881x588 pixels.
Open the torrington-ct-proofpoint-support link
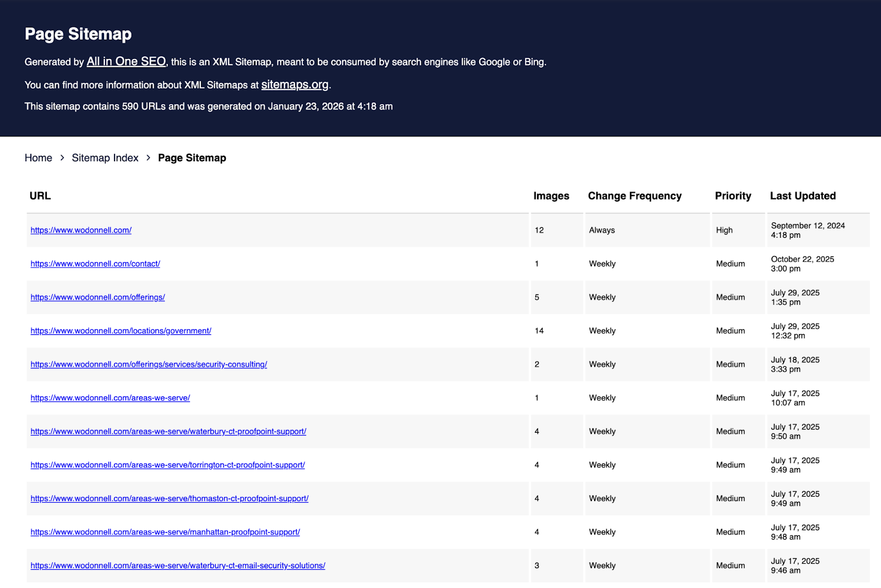click(167, 465)
